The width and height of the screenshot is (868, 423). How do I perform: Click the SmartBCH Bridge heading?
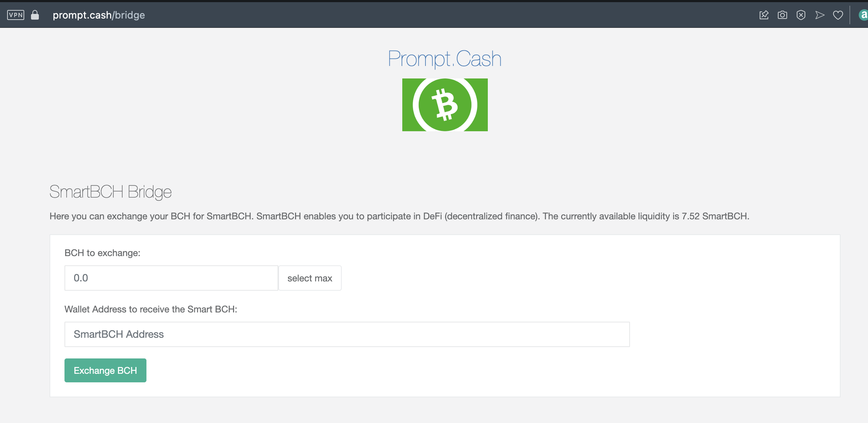[110, 192]
